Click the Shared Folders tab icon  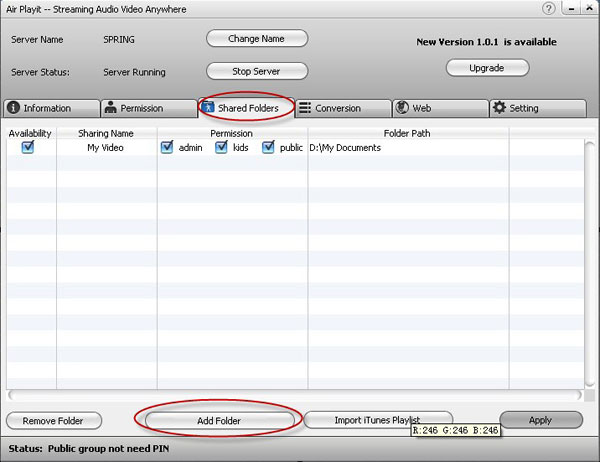pyautogui.click(x=208, y=107)
